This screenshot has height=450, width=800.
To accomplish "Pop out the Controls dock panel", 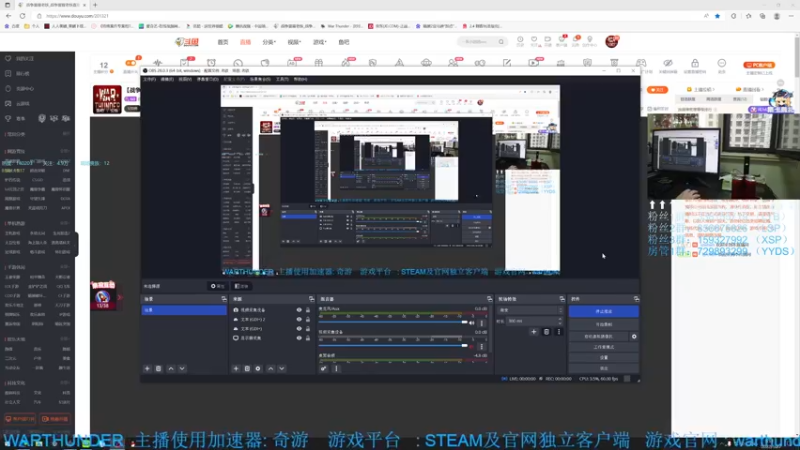I will click(636, 299).
